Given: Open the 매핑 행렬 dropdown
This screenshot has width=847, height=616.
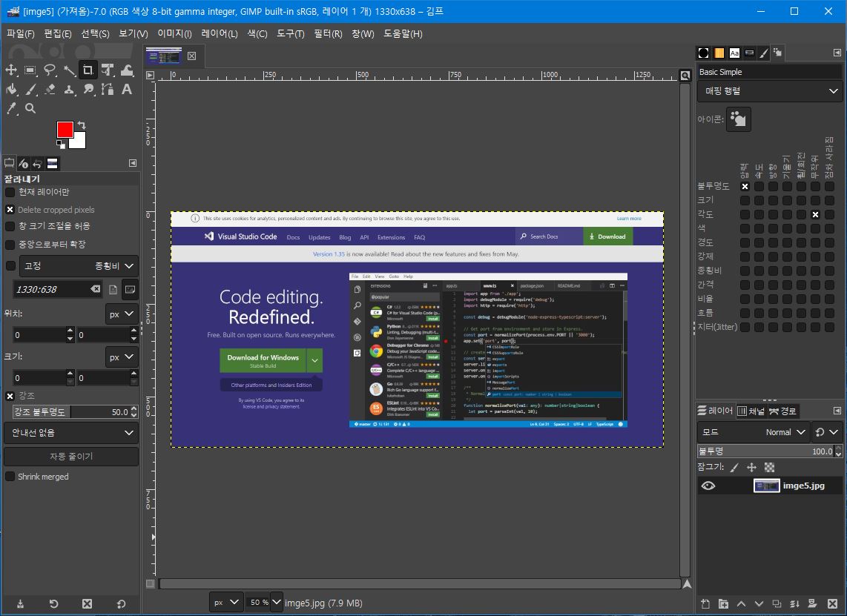Looking at the screenshot, I should click(x=770, y=91).
